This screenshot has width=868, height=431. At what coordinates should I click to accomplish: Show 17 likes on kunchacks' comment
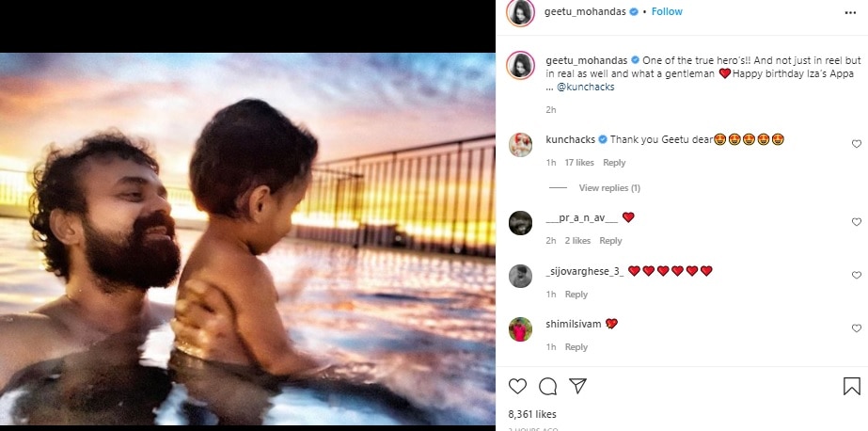pyautogui.click(x=579, y=163)
